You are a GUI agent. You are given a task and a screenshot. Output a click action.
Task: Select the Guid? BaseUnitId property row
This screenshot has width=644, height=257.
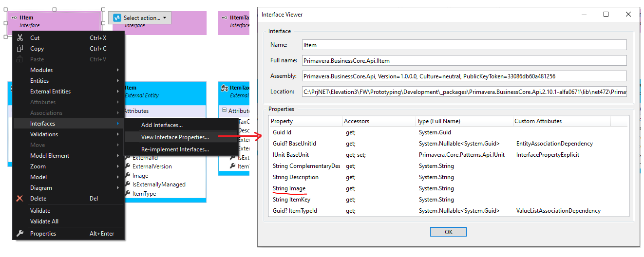pyautogui.click(x=448, y=144)
